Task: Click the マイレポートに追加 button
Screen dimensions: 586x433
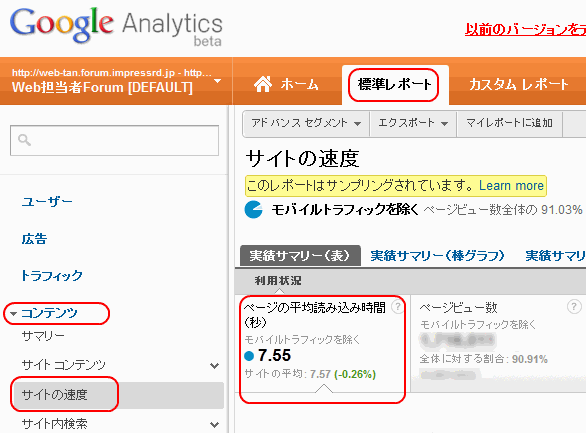Action: point(509,123)
